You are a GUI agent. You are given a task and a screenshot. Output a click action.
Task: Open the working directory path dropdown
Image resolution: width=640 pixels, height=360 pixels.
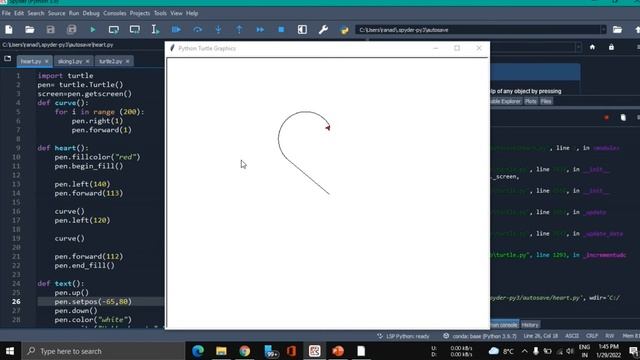click(603, 30)
